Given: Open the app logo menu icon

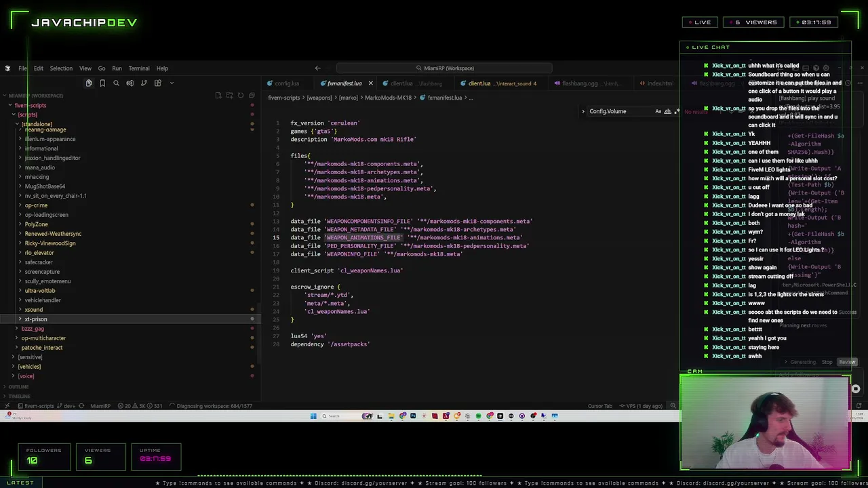Looking at the screenshot, I should 7,68.
